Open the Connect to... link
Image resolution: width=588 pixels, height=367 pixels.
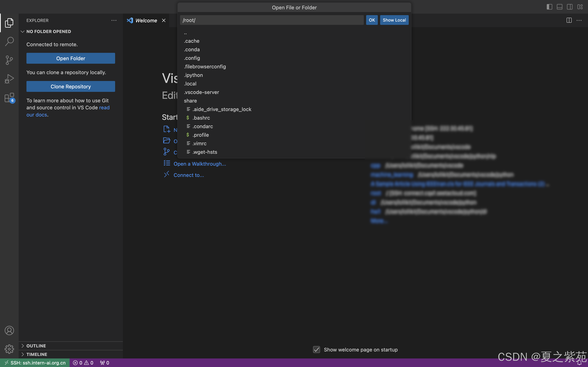point(189,175)
